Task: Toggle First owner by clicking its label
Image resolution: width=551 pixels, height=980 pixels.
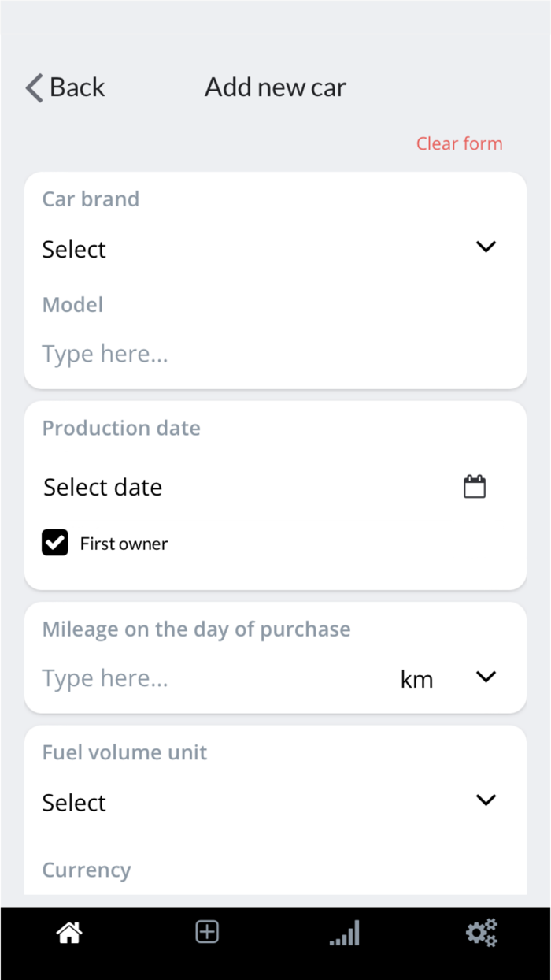Action: point(124,543)
